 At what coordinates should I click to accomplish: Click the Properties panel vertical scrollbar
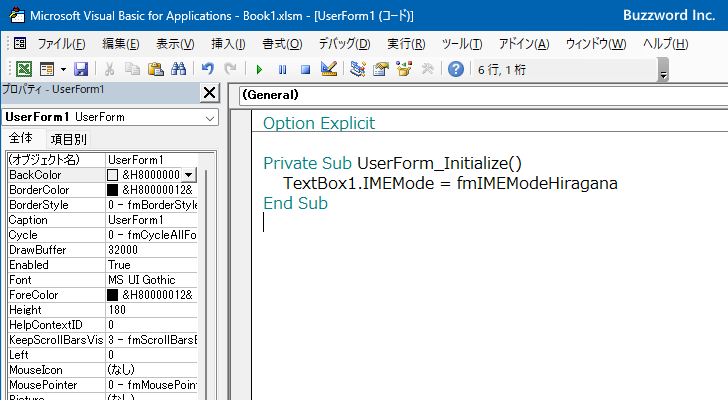coord(206,283)
